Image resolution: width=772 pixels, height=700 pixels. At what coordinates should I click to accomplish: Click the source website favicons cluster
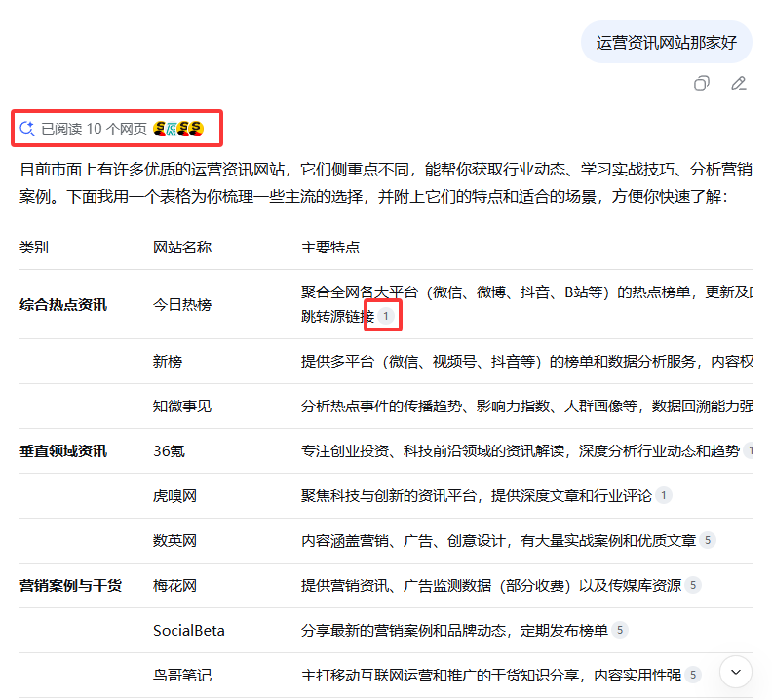pyautogui.click(x=178, y=129)
